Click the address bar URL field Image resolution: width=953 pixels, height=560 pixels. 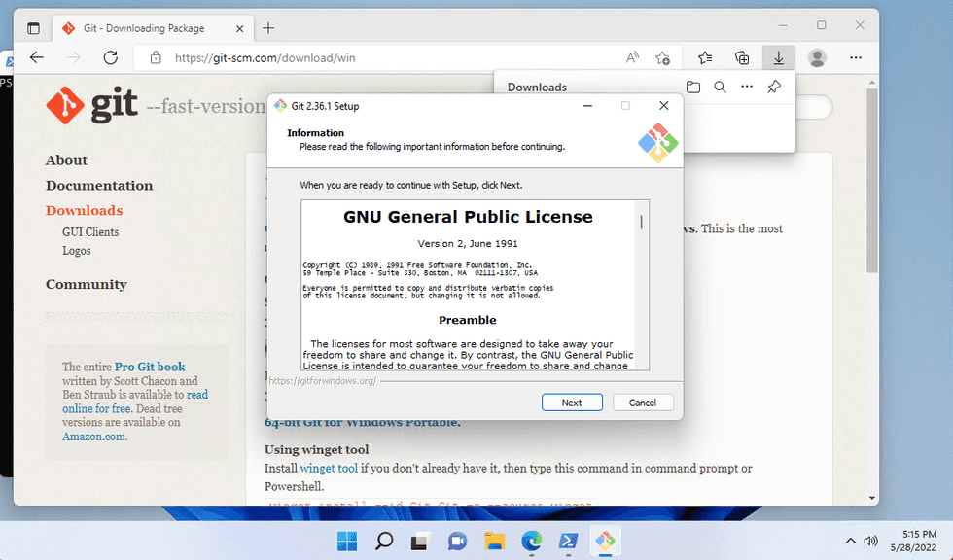pyautogui.click(x=389, y=58)
